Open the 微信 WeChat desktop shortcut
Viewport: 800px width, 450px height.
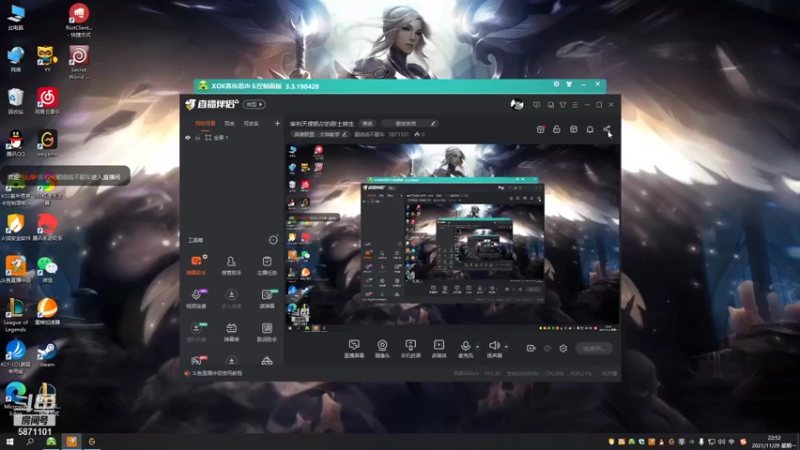(x=47, y=269)
